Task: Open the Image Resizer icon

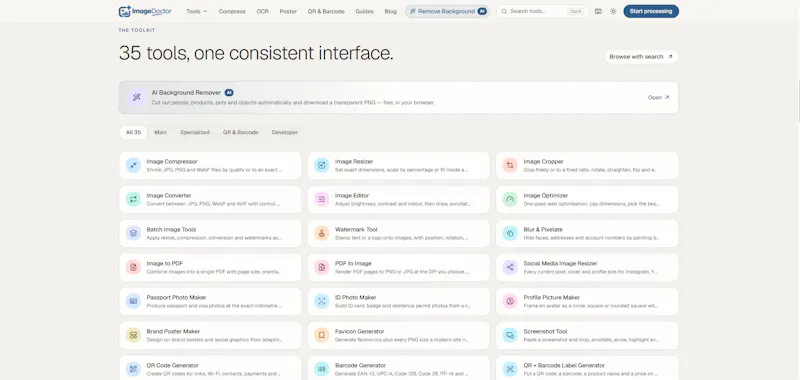Action: 321,165
